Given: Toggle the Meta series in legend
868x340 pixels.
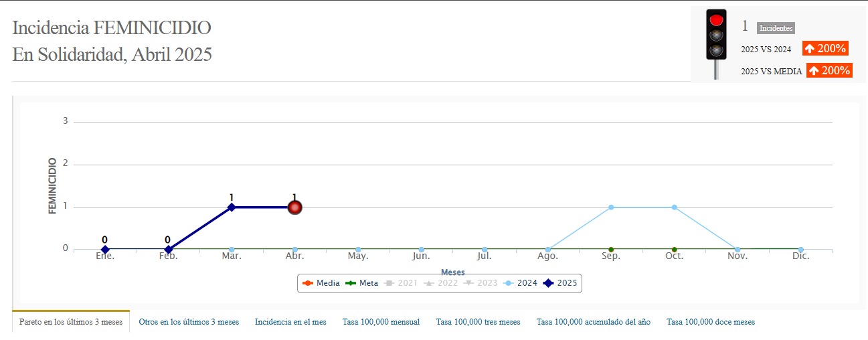Looking at the screenshot, I should point(362,283).
